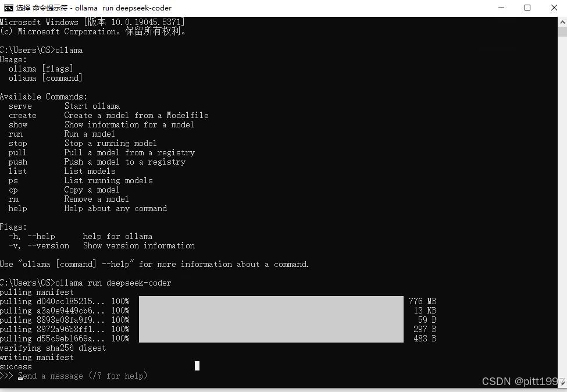Click the '483 B' size value

[x=425, y=338]
